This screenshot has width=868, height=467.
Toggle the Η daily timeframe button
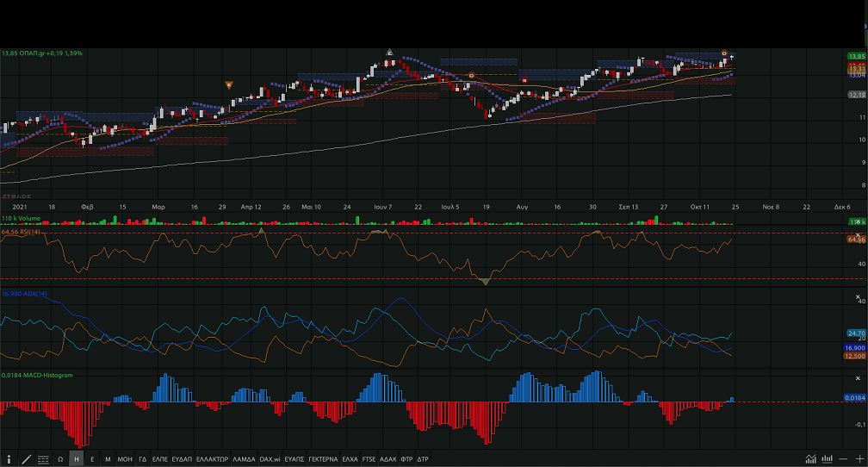pos(77,459)
